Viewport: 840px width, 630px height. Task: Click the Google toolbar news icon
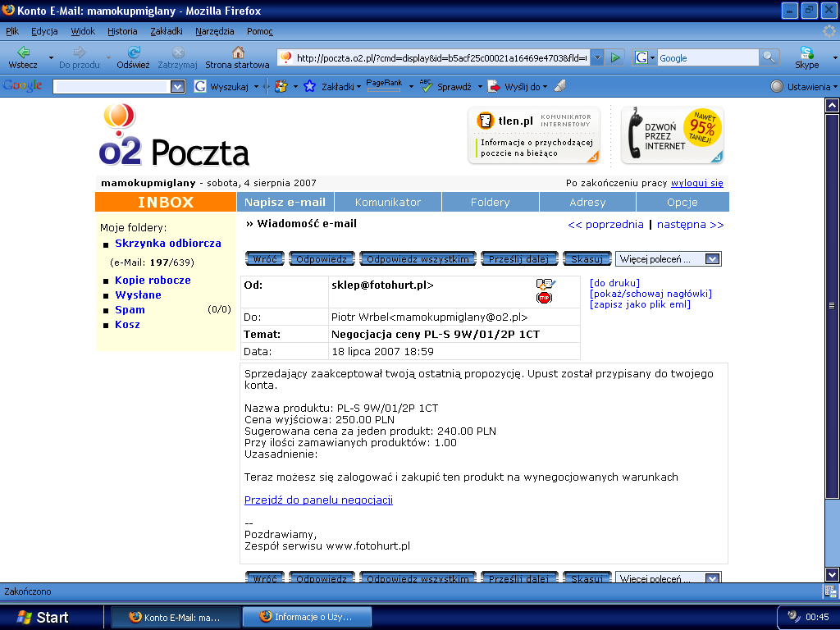(x=281, y=86)
